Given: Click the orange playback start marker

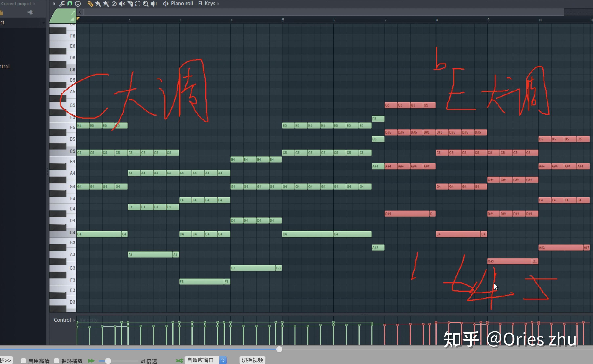Looking at the screenshot, I should pos(78,19).
